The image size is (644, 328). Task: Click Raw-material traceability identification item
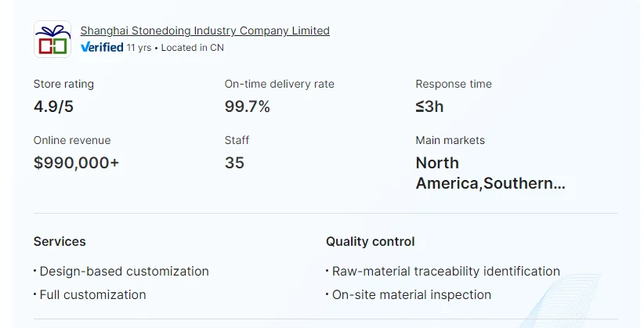pyautogui.click(x=446, y=272)
